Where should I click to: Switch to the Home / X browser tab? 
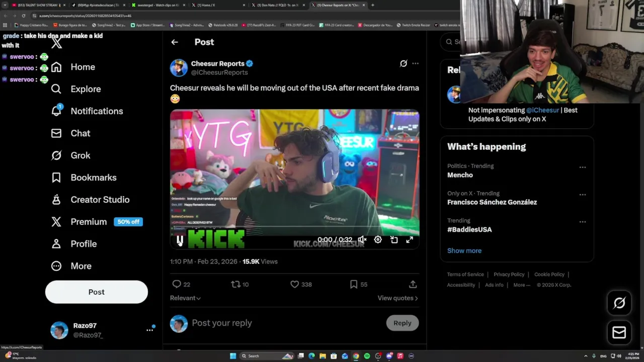pos(218,5)
